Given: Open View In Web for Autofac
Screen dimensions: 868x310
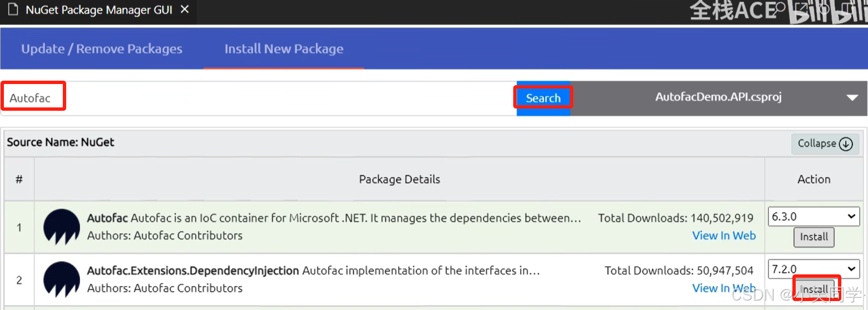Looking at the screenshot, I should (x=724, y=235).
